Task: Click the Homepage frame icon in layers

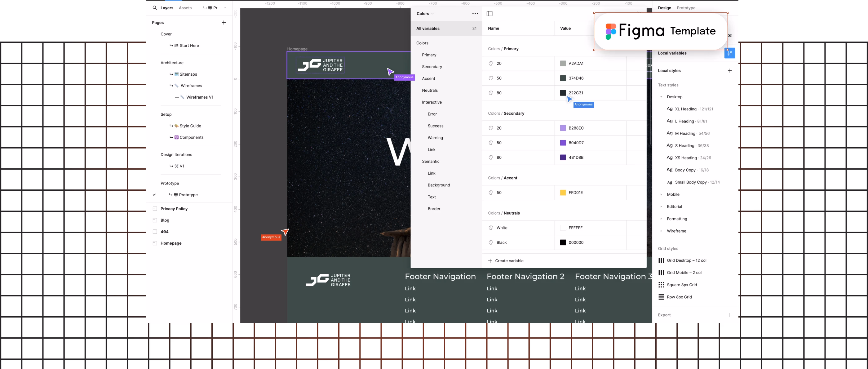Action: 155,243
